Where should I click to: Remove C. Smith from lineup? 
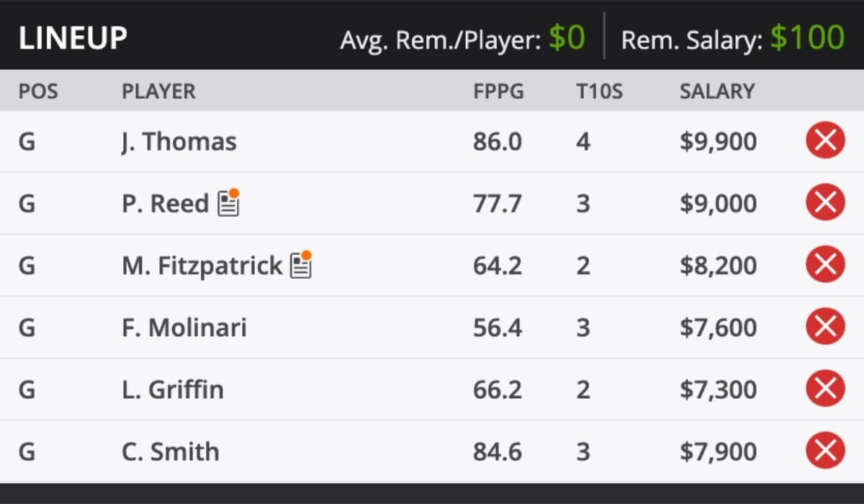coord(825,451)
